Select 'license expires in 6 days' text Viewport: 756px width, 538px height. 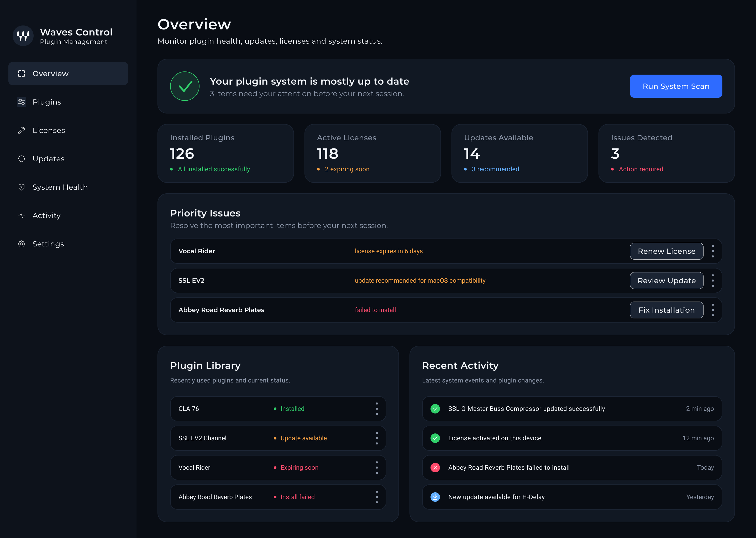click(x=388, y=251)
